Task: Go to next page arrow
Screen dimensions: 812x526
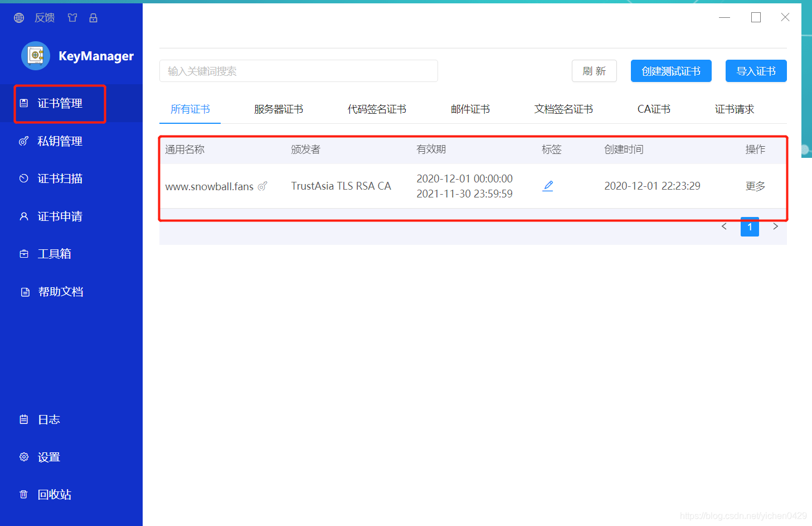Action: [x=775, y=226]
